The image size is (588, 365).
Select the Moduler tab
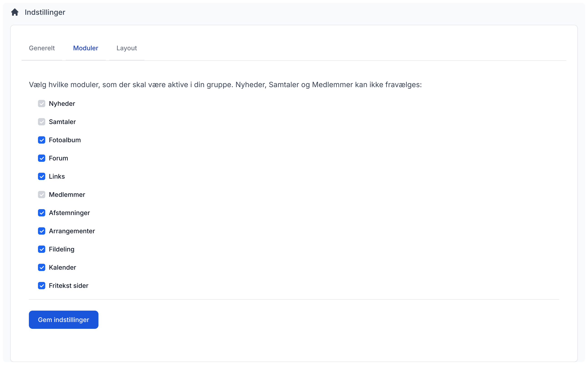(x=85, y=48)
